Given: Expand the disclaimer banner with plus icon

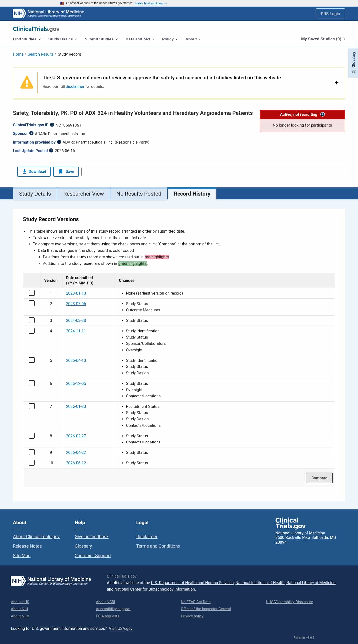Looking at the screenshot, I should click(x=336, y=83).
